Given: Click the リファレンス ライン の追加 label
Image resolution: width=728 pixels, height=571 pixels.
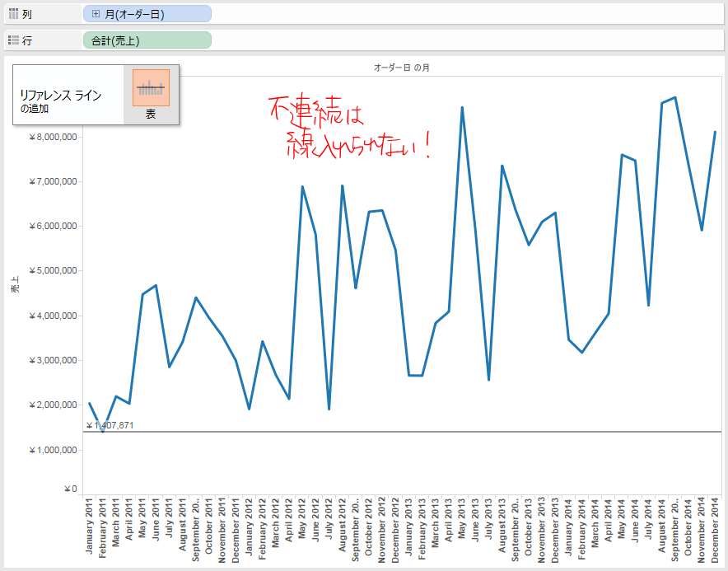Looking at the screenshot, I should [x=60, y=101].
